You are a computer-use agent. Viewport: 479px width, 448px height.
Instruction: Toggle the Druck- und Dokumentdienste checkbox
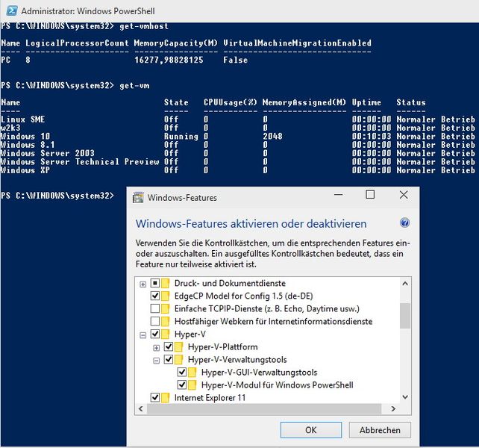155,283
